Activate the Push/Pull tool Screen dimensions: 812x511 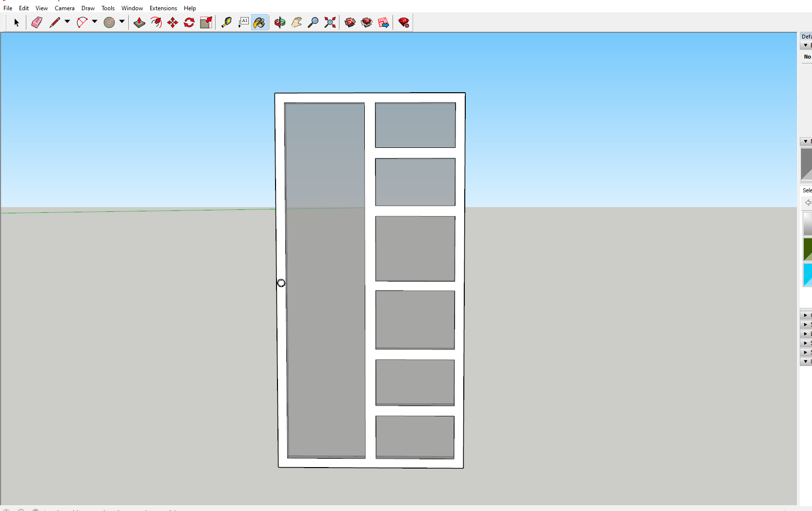pos(139,22)
